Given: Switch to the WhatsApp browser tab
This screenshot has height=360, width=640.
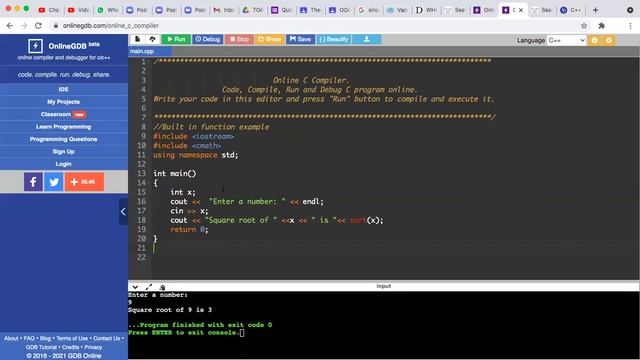Looking at the screenshot, I should pos(108,10).
